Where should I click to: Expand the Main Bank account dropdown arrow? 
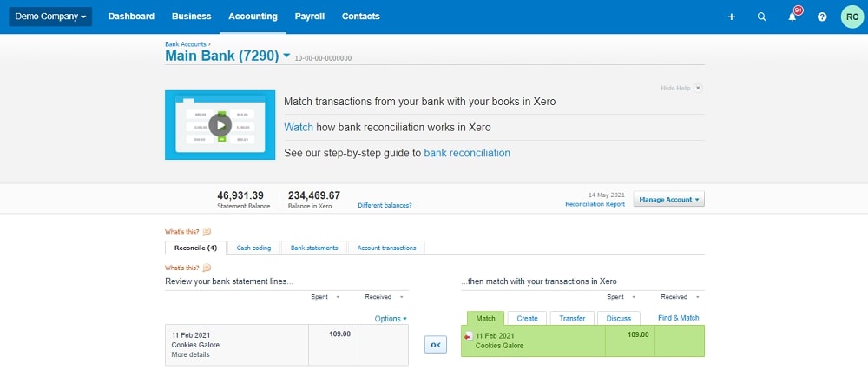click(286, 56)
